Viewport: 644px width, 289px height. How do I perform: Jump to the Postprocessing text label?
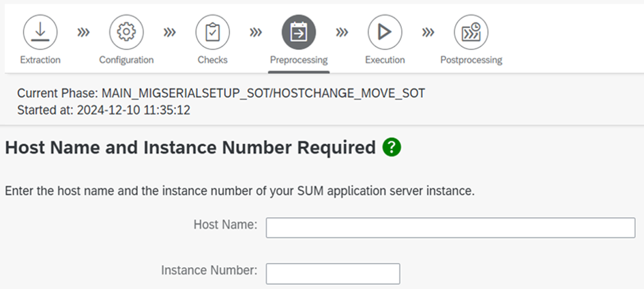471,60
